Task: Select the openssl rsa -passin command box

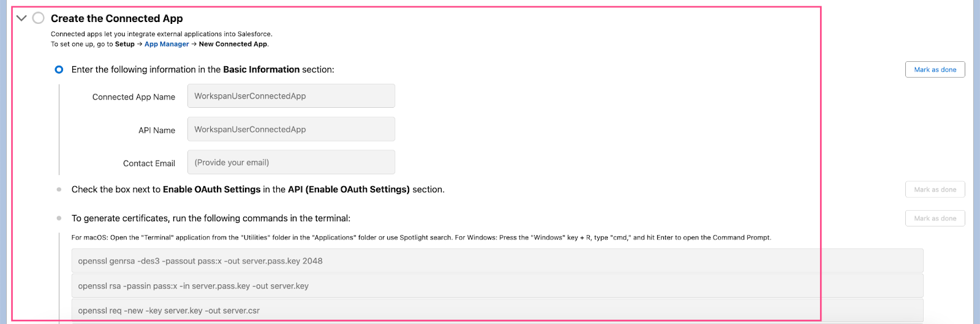Action: point(497,286)
